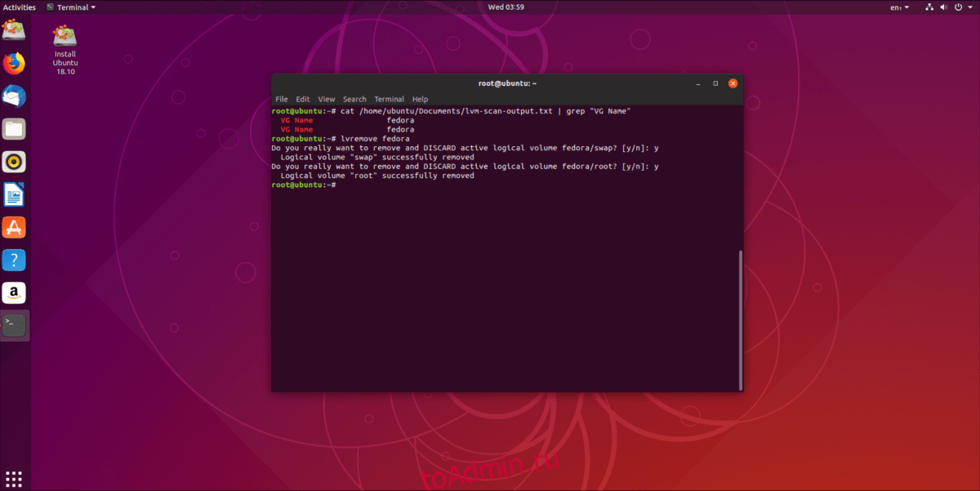Open the en keyboard layout dropdown
This screenshot has width=980, height=491.
click(899, 7)
